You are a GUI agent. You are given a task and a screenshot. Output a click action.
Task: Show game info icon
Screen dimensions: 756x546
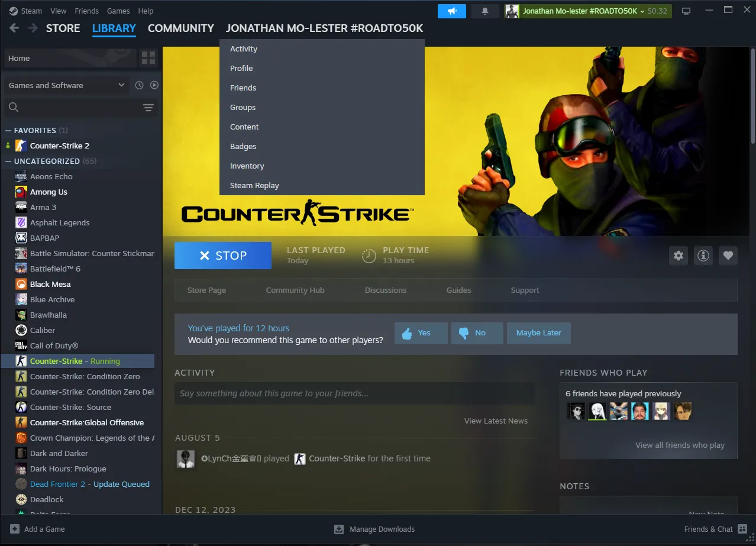[x=703, y=256]
